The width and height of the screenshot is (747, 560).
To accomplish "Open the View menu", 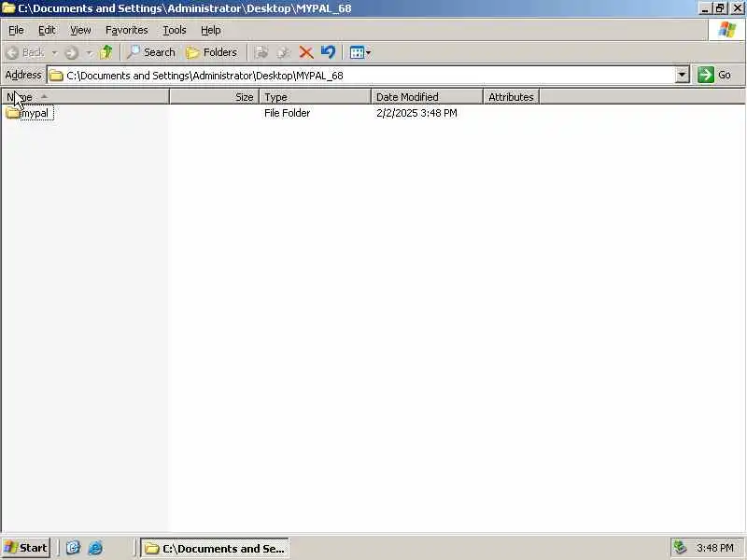I will click(80, 30).
